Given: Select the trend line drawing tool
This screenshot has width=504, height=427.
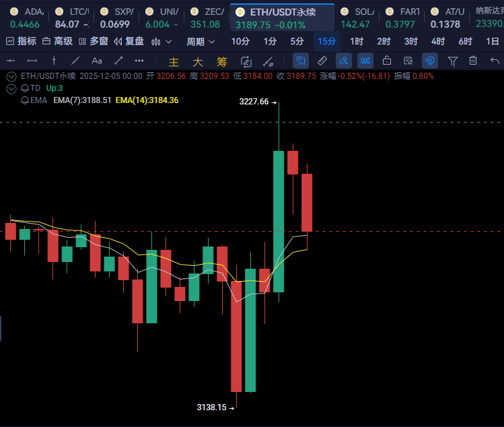Looking at the screenshot, I should click(x=75, y=61).
